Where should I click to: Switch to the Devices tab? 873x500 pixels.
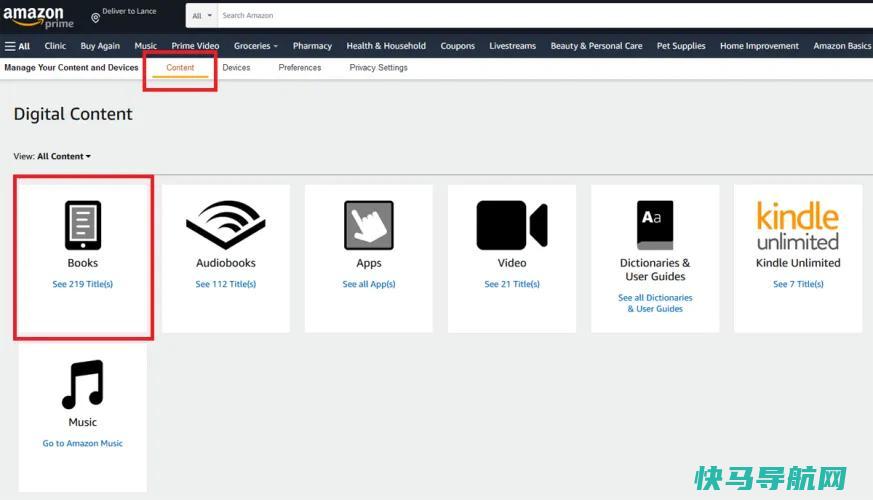(236, 67)
